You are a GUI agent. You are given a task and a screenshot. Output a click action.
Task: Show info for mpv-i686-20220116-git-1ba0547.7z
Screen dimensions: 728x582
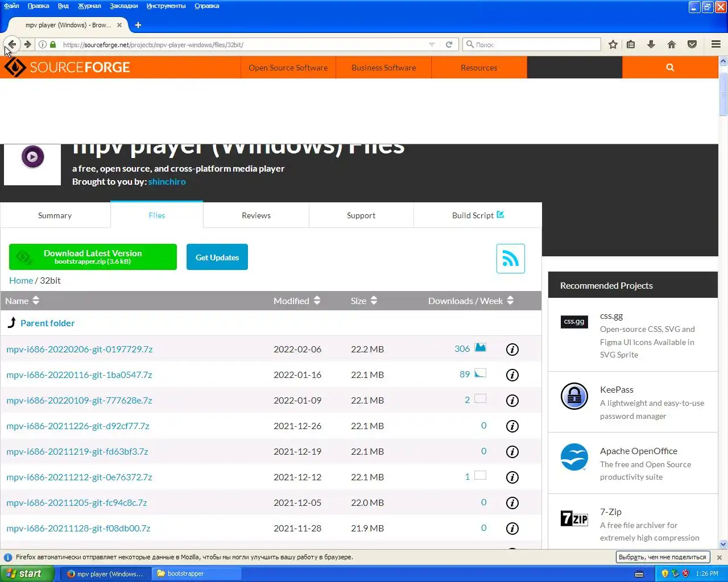[512, 375]
